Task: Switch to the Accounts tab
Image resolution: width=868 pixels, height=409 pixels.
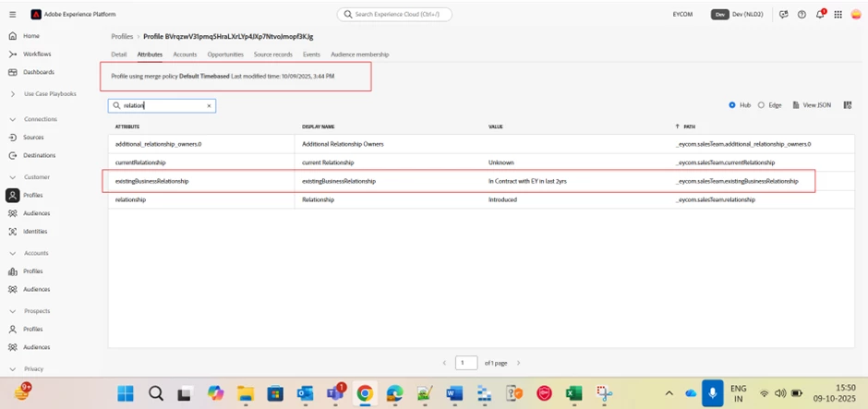Action: [x=185, y=54]
